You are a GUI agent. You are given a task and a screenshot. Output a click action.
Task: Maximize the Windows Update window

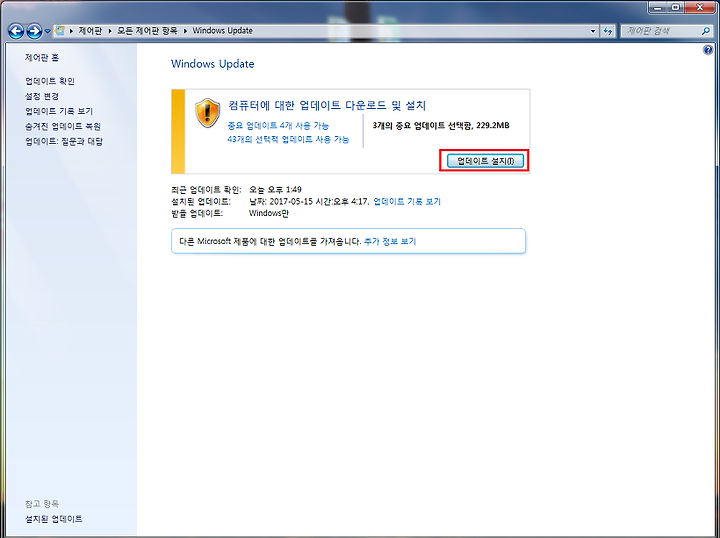point(675,7)
